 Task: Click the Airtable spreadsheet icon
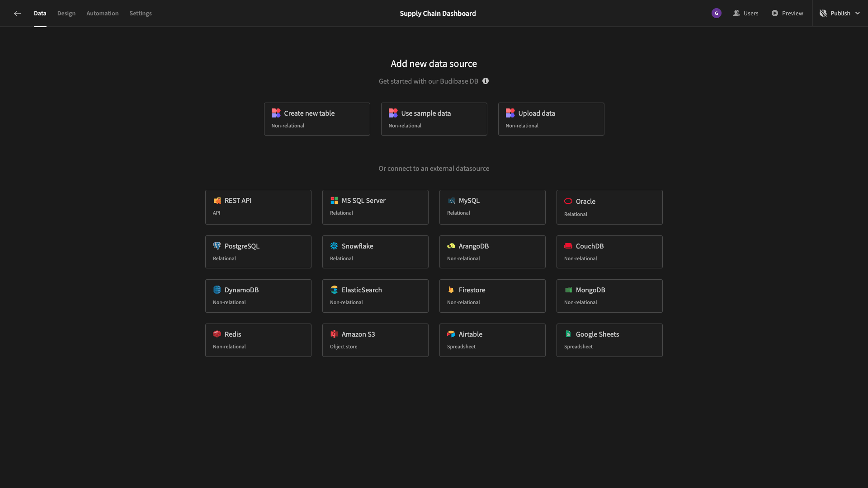451,334
